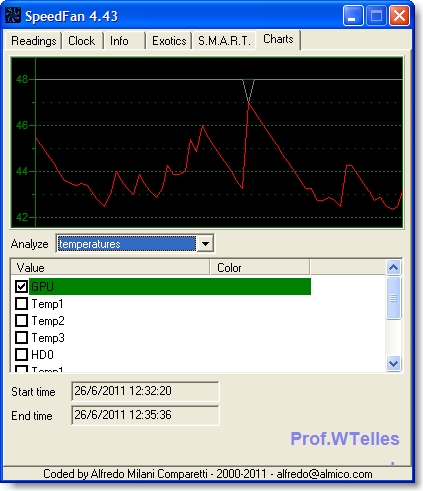423x491 pixels.
Task: Select the Charts tab
Action: click(278, 39)
